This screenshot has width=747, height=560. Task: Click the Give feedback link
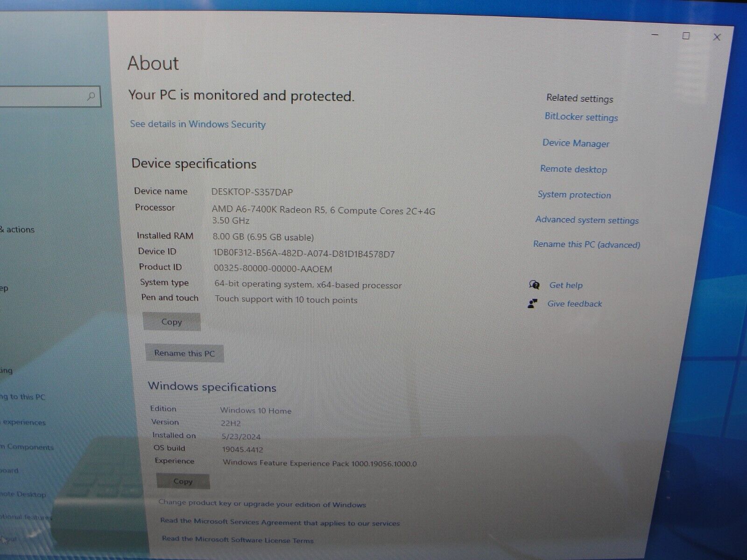click(575, 304)
